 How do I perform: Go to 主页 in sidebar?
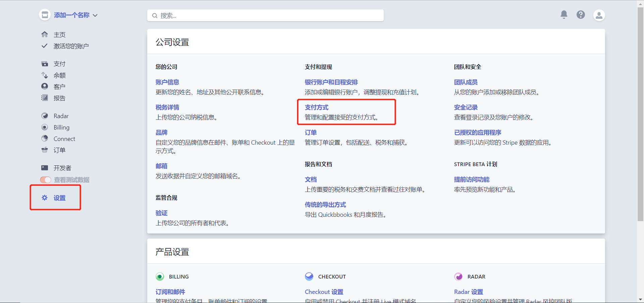pyautogui.click(x=60, y=35)
